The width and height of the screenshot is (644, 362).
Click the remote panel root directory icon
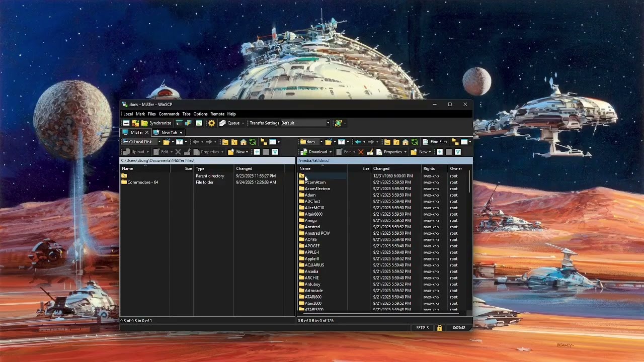point(396,142)
